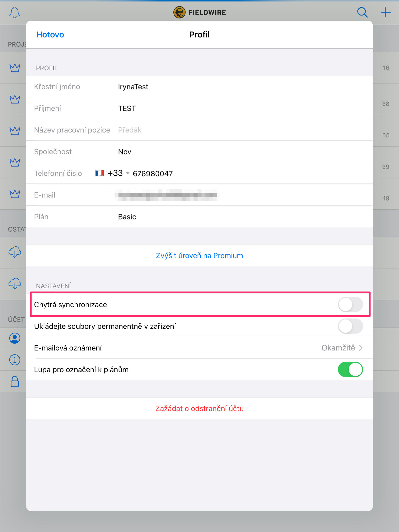The width and height of the screenshot is (399, 532).
Task: Tap the plus icon to add project
Action: click(385, 12)
